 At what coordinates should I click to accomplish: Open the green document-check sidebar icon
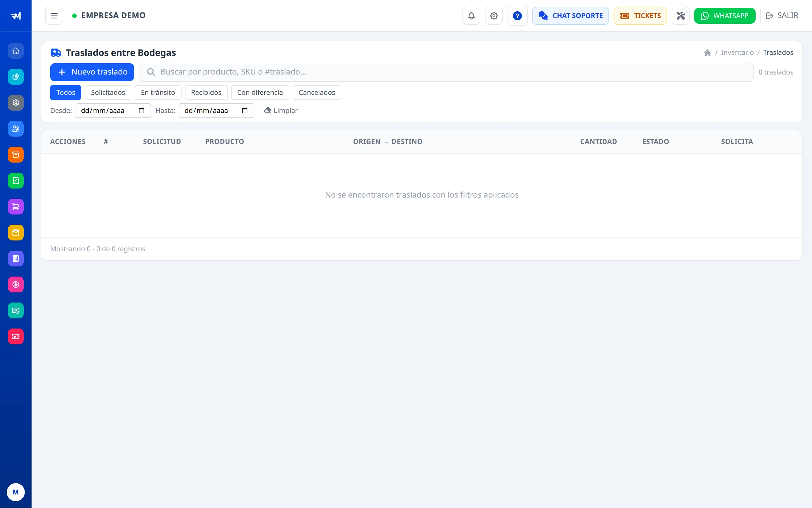click(16, 181)
